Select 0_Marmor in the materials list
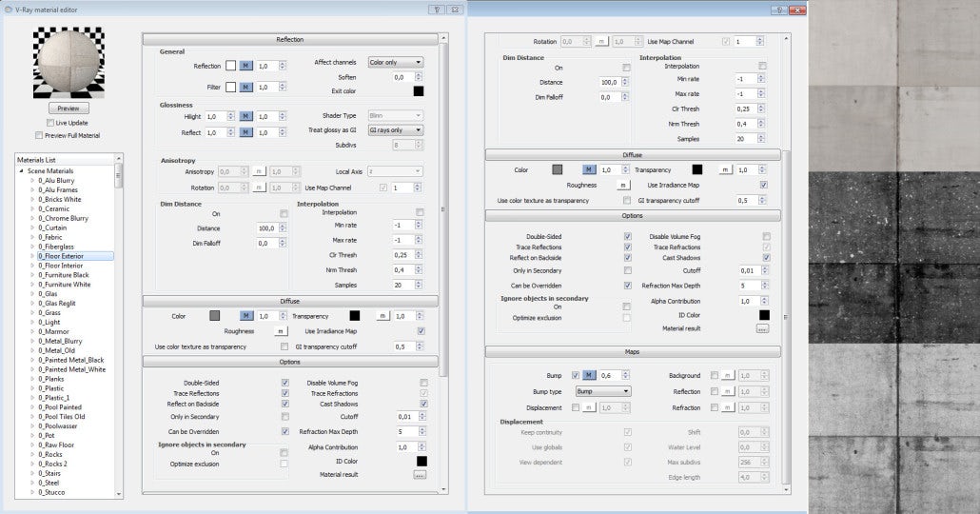Screen dimensions: 980x514 click(x=52, y=332)
